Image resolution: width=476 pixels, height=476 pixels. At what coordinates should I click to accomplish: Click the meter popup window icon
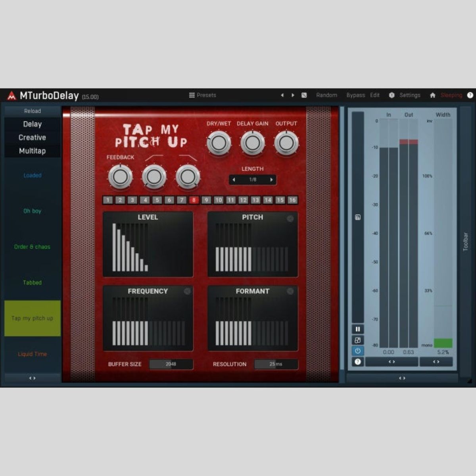click(357, 340)
